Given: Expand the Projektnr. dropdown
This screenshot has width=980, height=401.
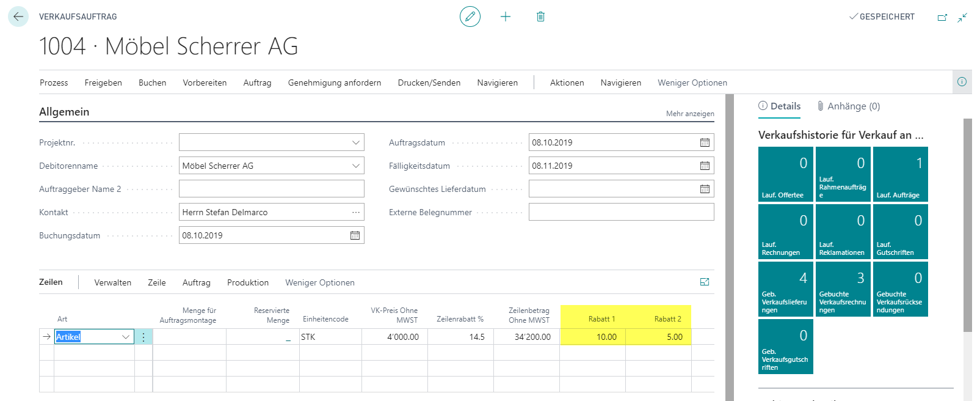Looking at the screenshot, I should pos(356,142).
